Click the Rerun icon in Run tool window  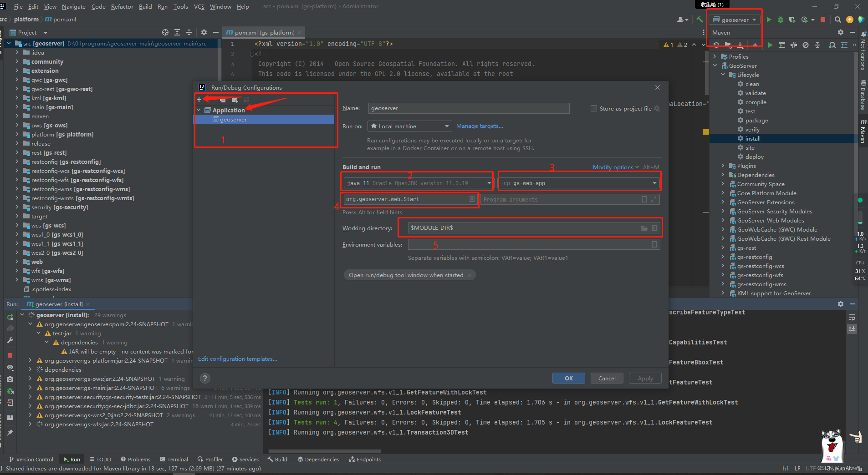(10, 317)
